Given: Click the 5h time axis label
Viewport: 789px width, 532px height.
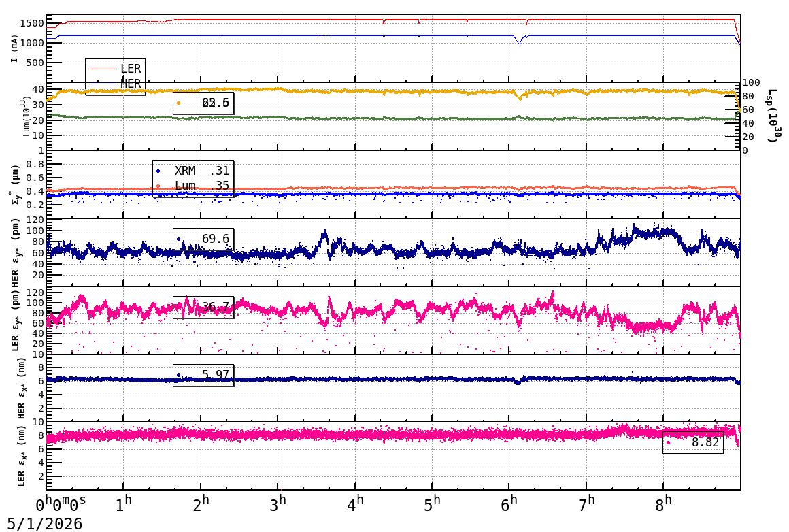Looking at the screenshot, I should [432, 503].
